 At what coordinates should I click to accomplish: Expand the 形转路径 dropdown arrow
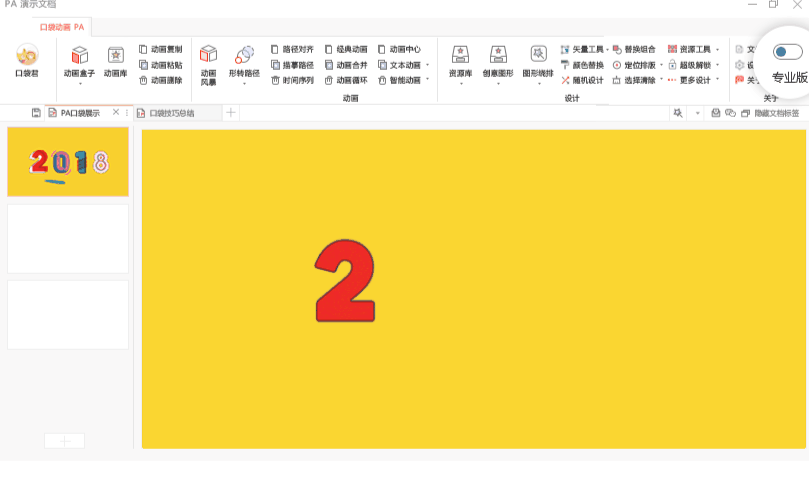245,84
